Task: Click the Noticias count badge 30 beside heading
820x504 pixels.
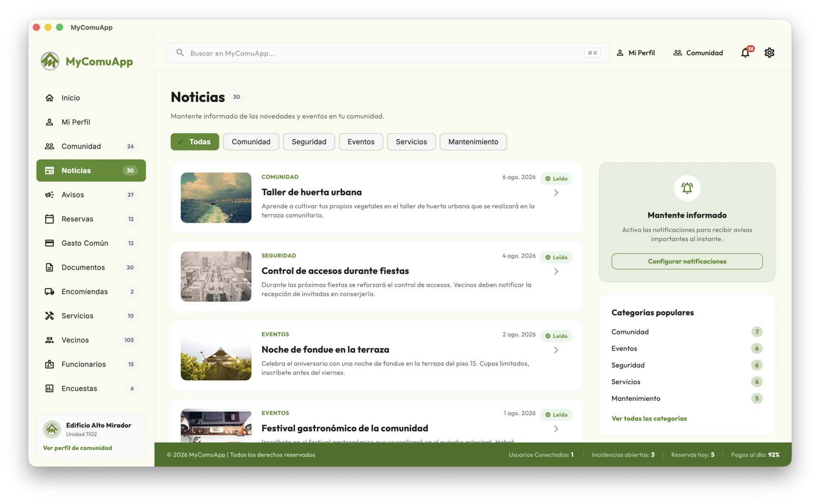Action: coord(237,97)
